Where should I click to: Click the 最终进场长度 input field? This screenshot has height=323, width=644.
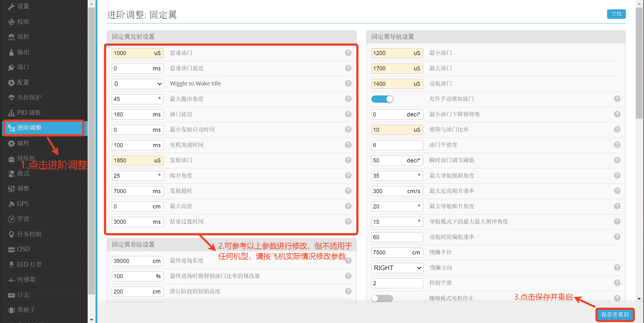[138, 261]
